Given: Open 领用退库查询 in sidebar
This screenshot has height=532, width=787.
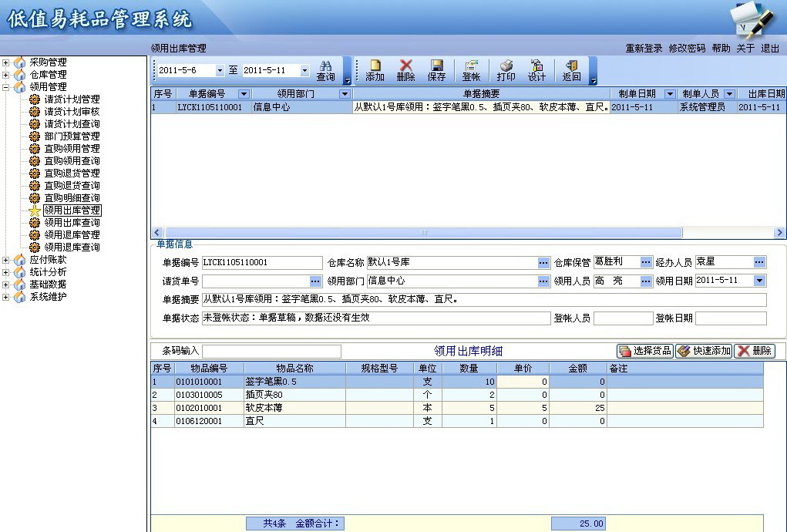Looking at the screenshot, I should (x=72, y=247).
